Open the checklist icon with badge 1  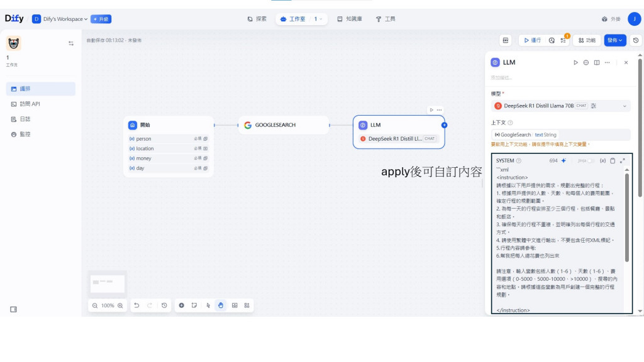click(563, 40)
